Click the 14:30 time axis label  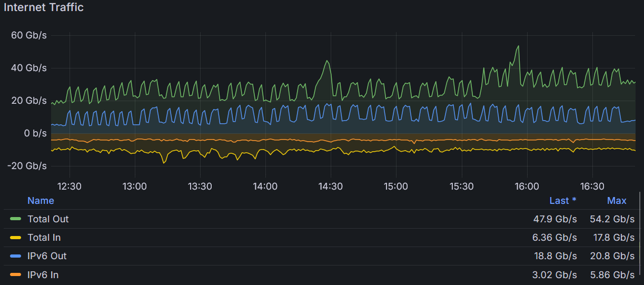(x=330, y=186)
